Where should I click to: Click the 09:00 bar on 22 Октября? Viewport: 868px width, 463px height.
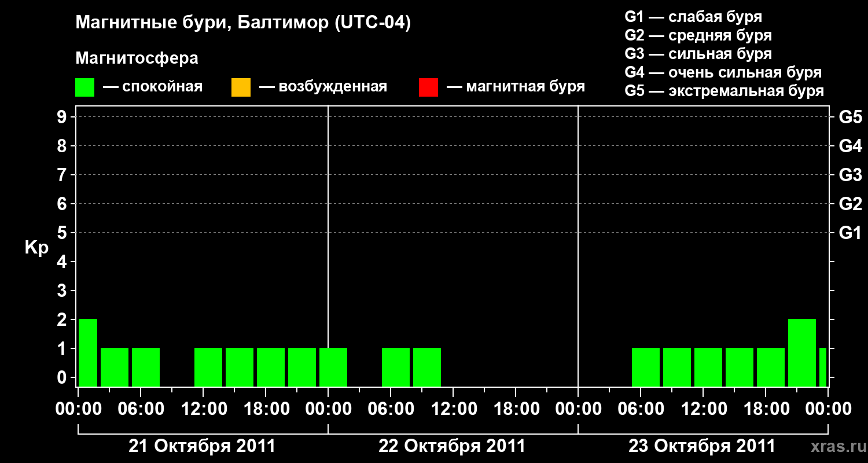tap(427, 367)
